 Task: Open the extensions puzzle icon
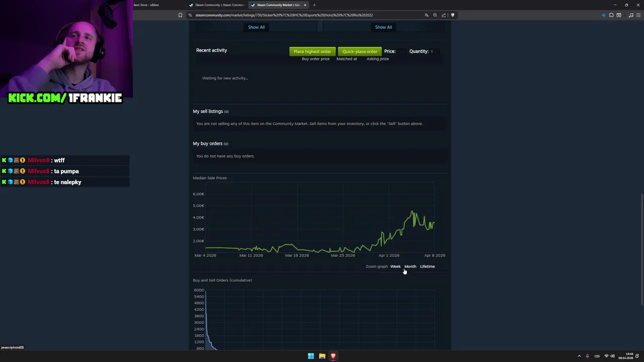click(x=611, y=15)
